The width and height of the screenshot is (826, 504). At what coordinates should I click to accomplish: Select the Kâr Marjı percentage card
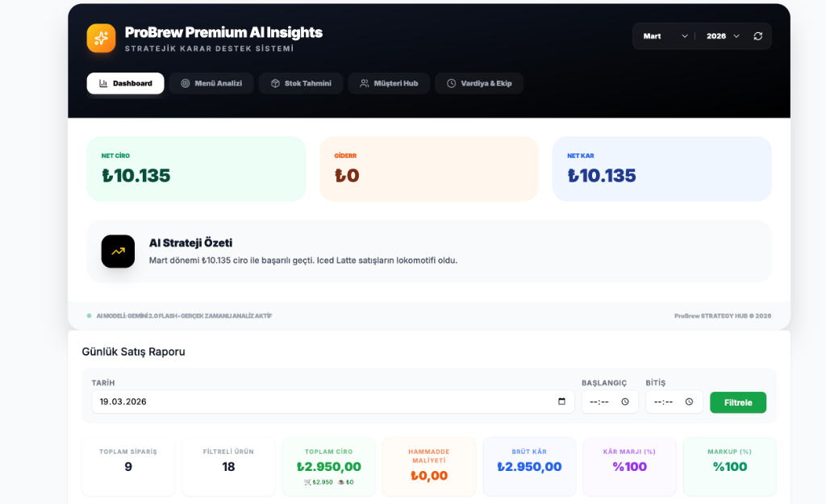point(629,466)
